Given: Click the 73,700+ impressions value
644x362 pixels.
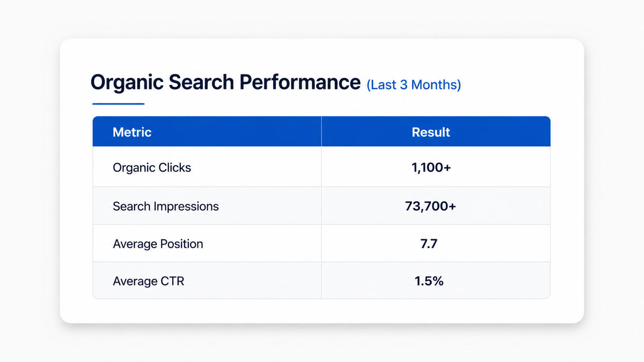Looking at the screenshot, I should pos(431,206).
